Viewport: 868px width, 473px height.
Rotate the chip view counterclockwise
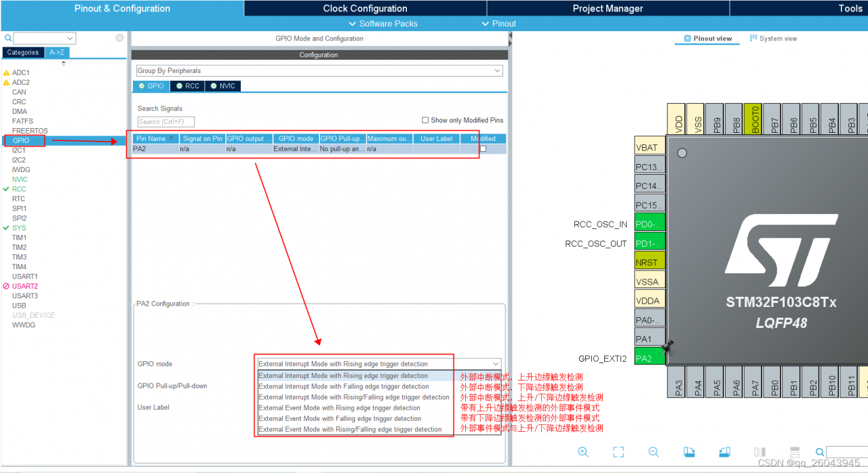pyautogui.click(x=724, y=452)
